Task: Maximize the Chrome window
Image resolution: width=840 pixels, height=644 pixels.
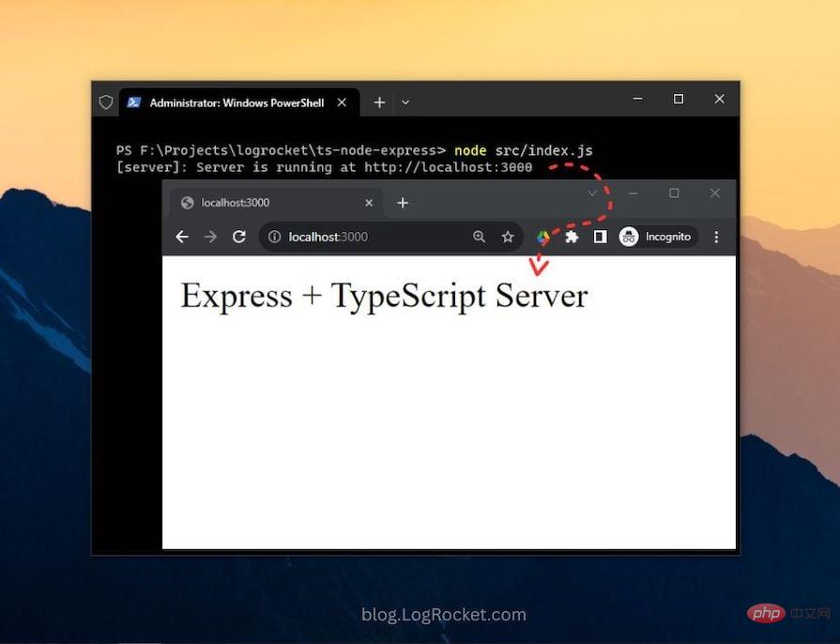Action: (674, 193)
